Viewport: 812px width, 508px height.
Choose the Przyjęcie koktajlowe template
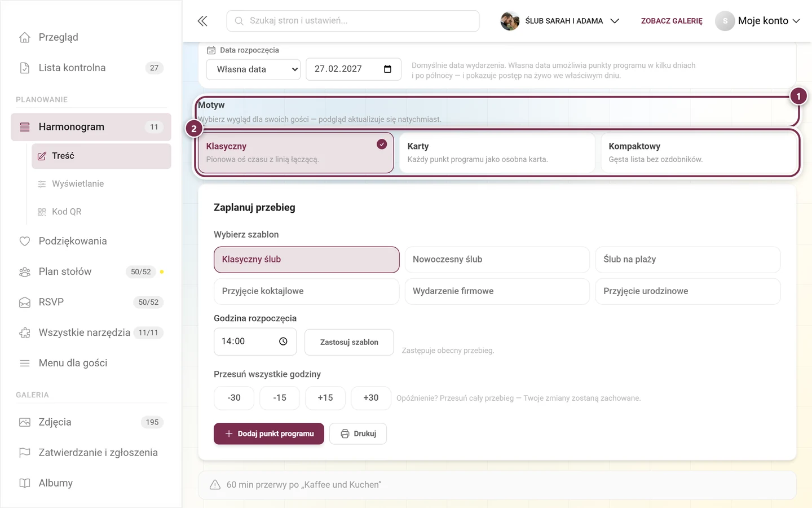pos(306,291)
